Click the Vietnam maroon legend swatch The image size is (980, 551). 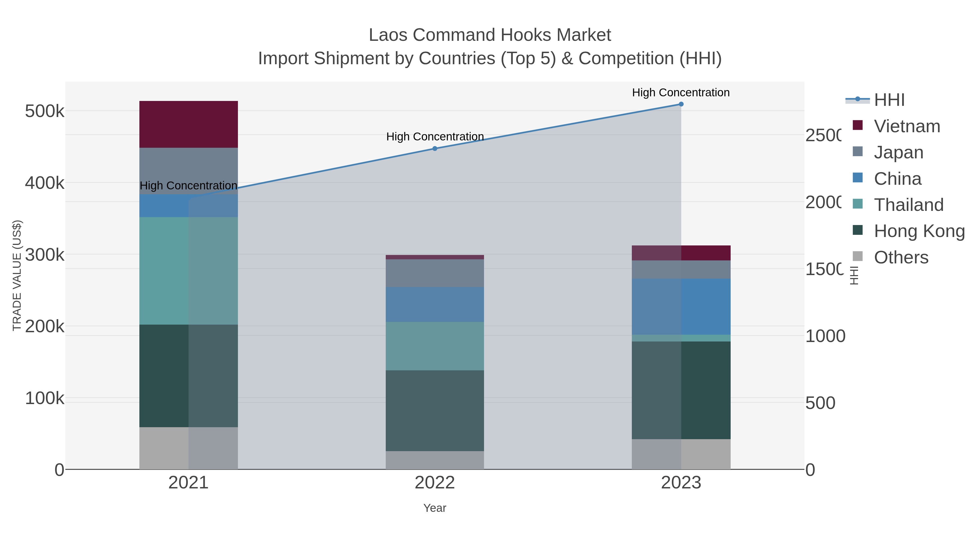pos(858,125)
